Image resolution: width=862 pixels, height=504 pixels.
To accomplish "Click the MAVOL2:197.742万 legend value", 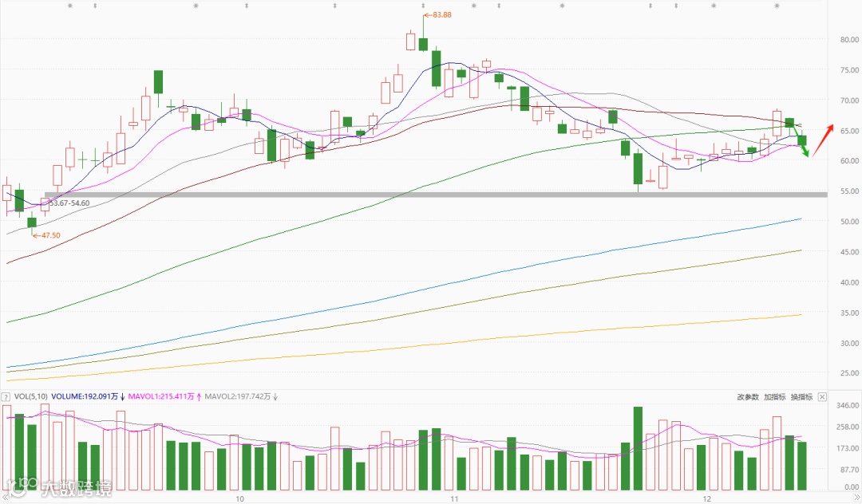I will pyautogui.click(x=238, y=396).
